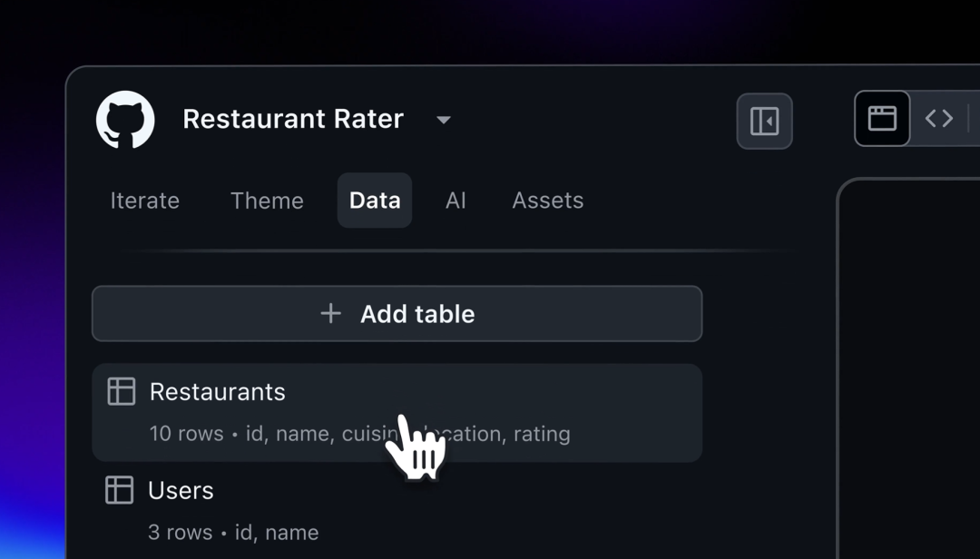Go to the AI tab
The image size is (980, 559).
point(456,201)
